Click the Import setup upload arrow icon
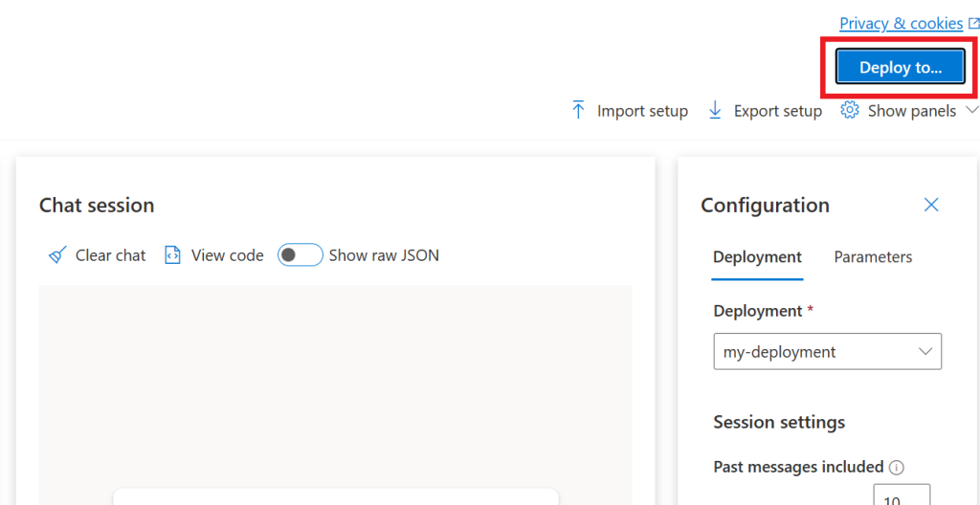 tap(578, 111)
